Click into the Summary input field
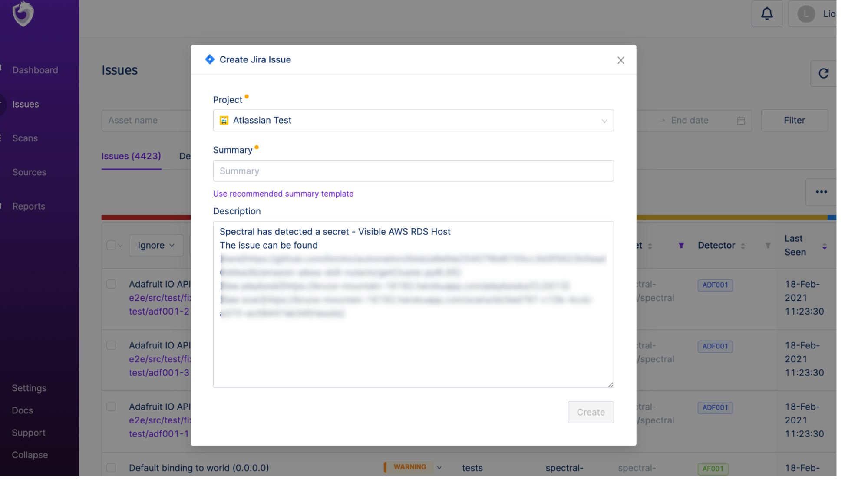 coord(413,171)
